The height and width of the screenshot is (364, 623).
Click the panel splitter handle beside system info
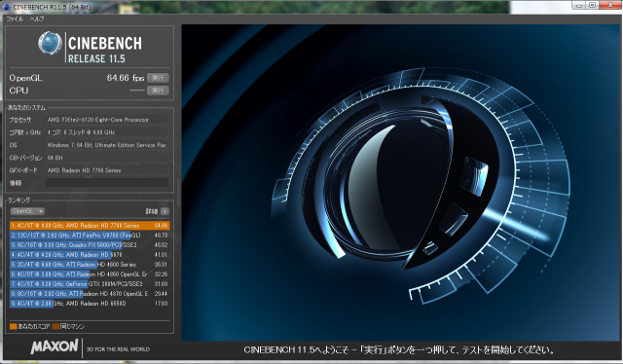click(x=178, y=192)
